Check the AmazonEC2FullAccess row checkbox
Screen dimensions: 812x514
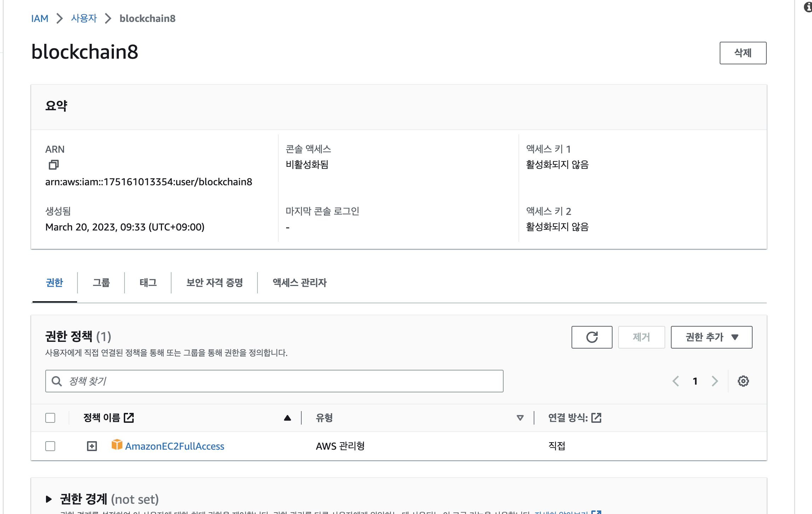50,446
